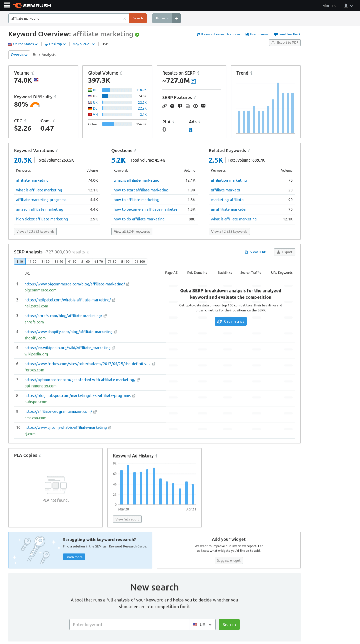The image size is (360, 644).
Task: Click the Keyword Variations info icon
Action: 57,151
